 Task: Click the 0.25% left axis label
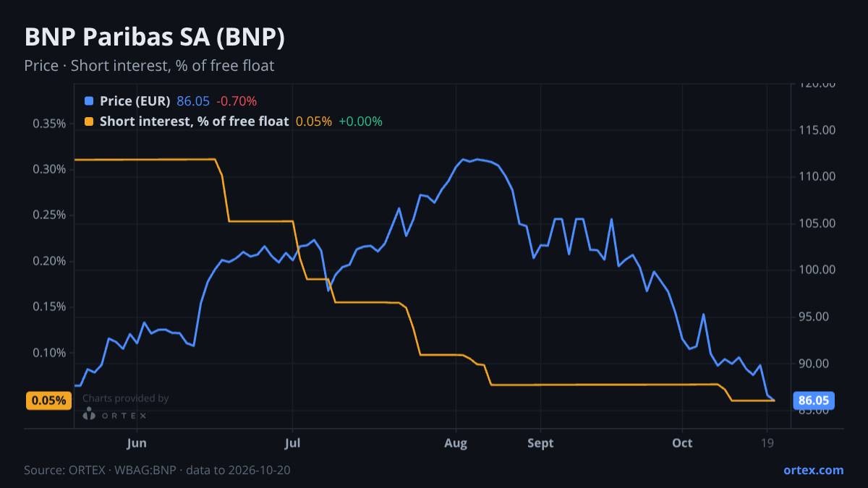(x=49, y=215)
